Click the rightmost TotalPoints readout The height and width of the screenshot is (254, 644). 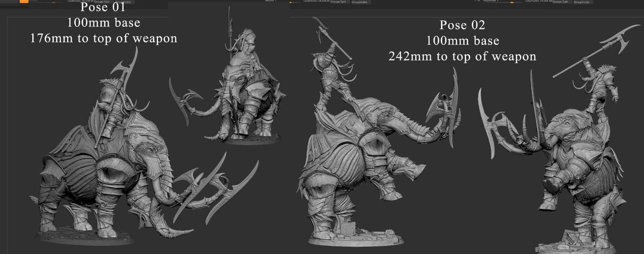[539, 2]
